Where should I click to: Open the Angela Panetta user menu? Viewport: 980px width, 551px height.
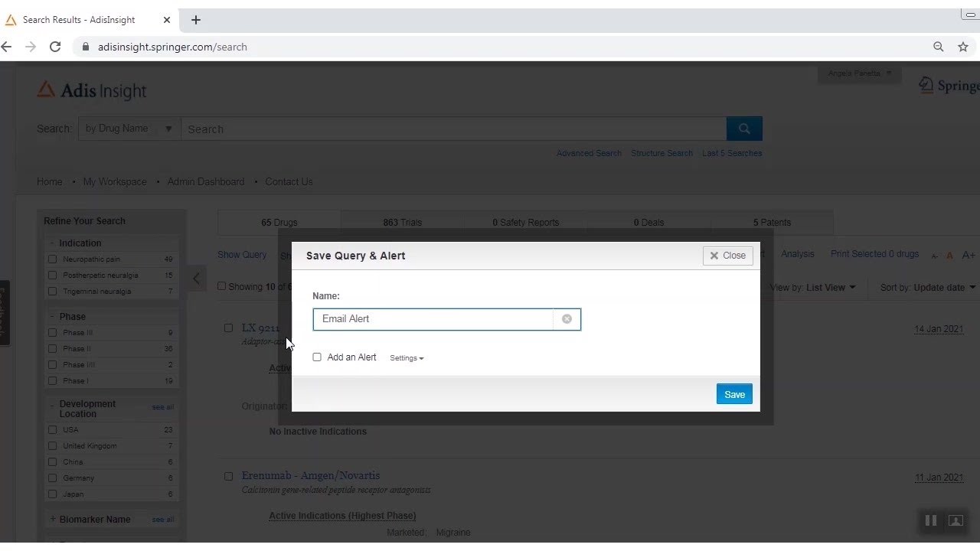tap(859, 73)
